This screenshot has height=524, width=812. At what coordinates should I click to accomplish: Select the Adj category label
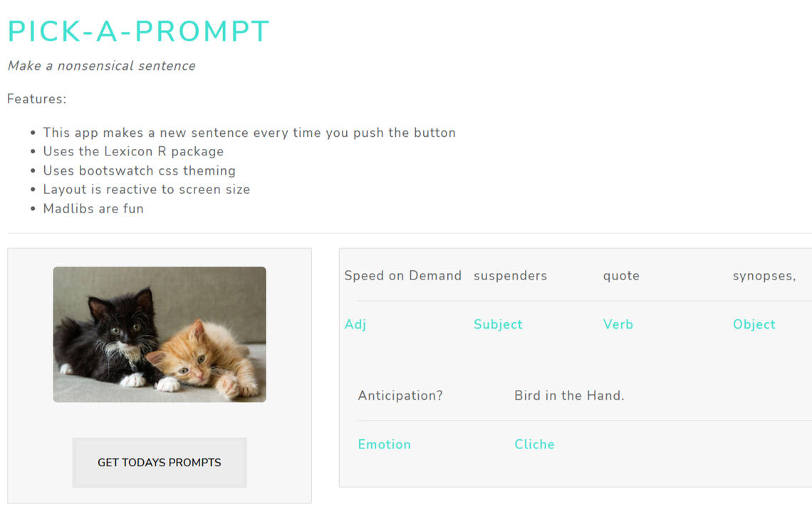pos(355,324)
